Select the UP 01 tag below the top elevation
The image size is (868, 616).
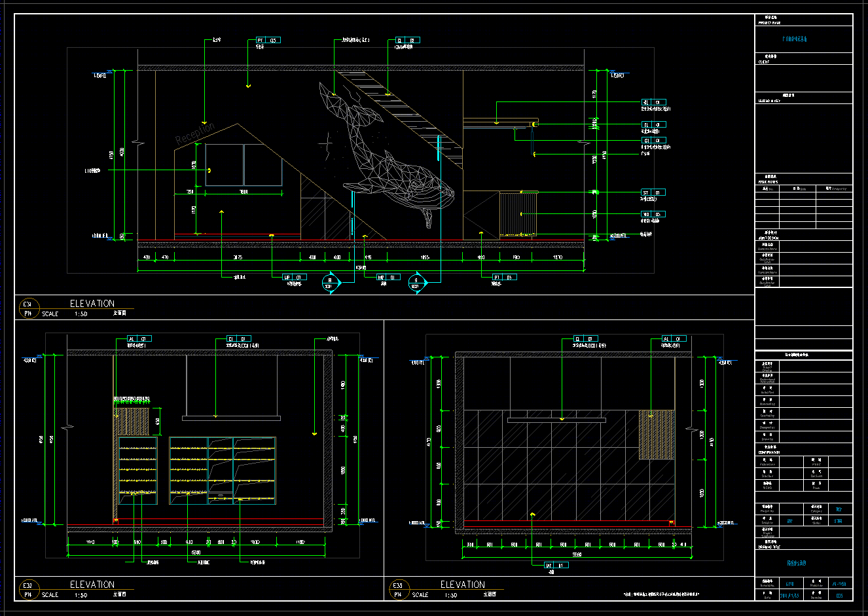pyautogui.click(x=294, y=277)
